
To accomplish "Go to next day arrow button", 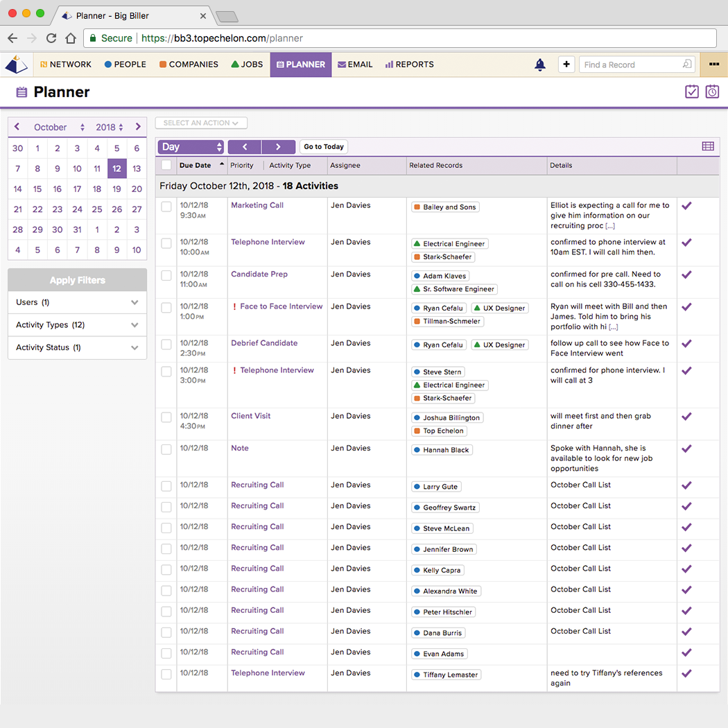I will click(278, 147).
